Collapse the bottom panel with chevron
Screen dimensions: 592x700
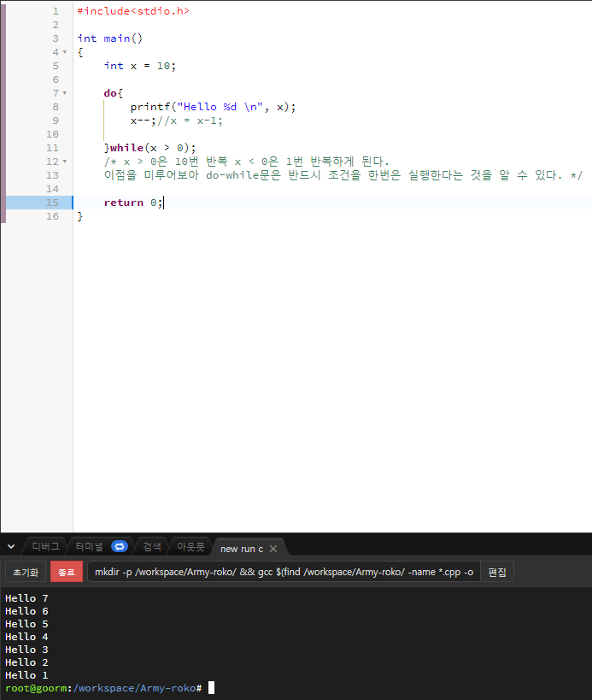(11, 546)
